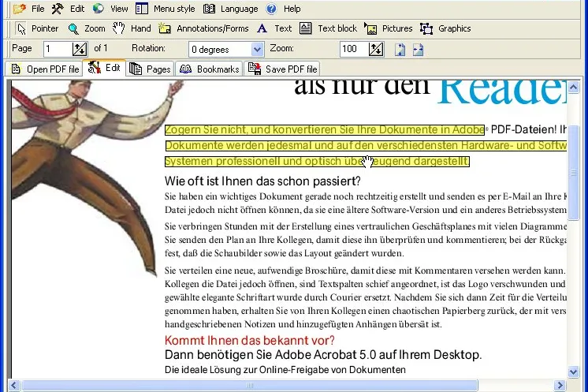Open the Rotation degrees dropdown

[x=257, y=49]
